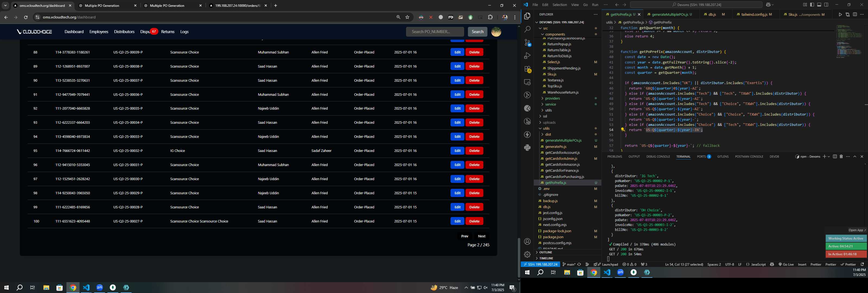Click Run code play icon in editor toolbar
The height and width of the screenshot is (293, 868).
click(x=840, y=14)
